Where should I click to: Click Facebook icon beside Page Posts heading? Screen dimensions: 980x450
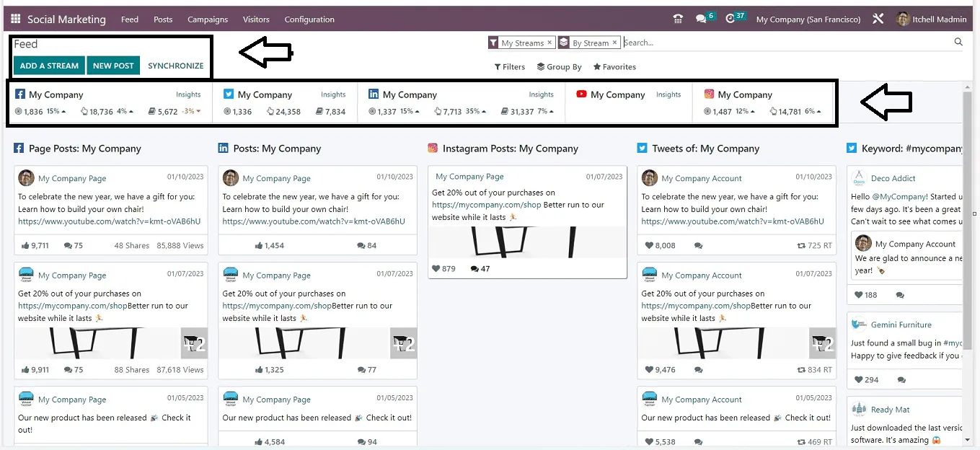(x=19, y=148)
